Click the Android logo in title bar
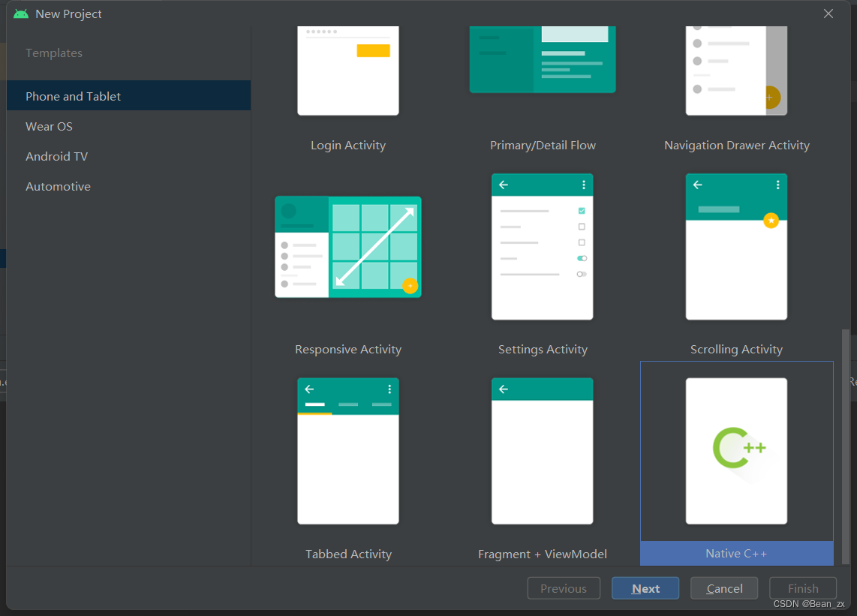857x616 pixels. tap(21, 14)
